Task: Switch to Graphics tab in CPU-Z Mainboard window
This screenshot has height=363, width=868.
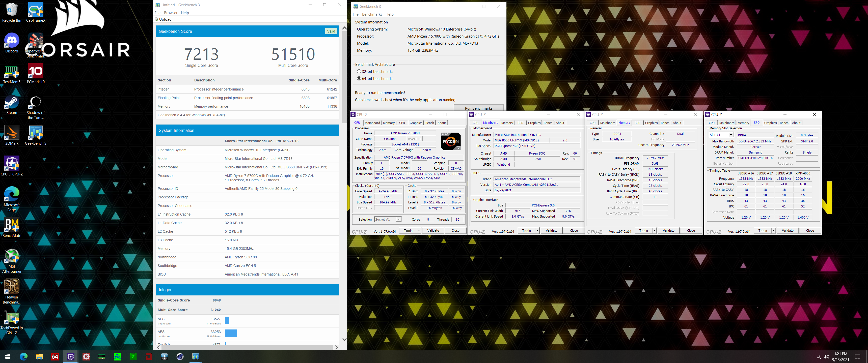Action: (x=534, y=123)
